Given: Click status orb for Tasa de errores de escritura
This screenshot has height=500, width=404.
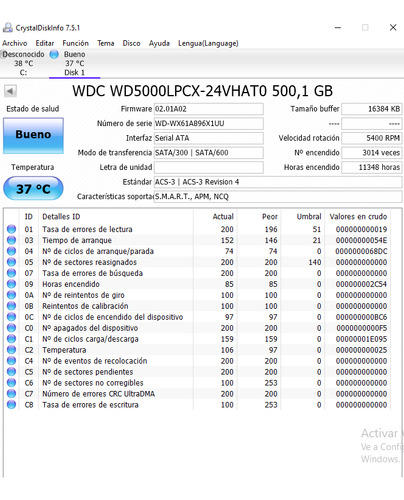Looking at the screenshot, I should click(11, 405).
